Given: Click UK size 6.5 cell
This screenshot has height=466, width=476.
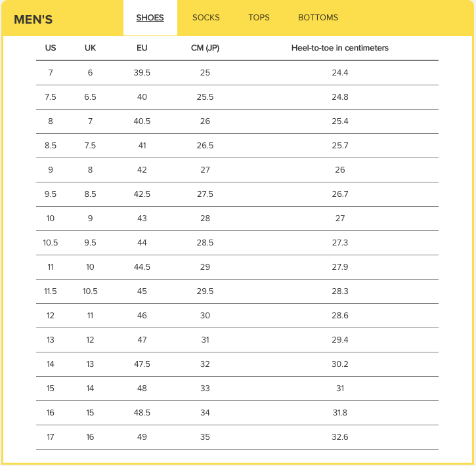Looking at the screenshot, I should tap(90, 97).
